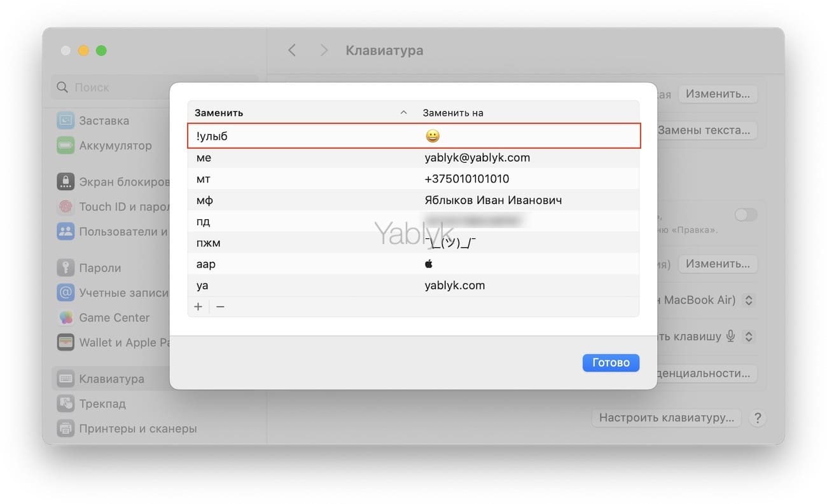Screen dimensions: 827x504
Task: Select the Apple logo replacement value
Action: (x=429, y=264)
